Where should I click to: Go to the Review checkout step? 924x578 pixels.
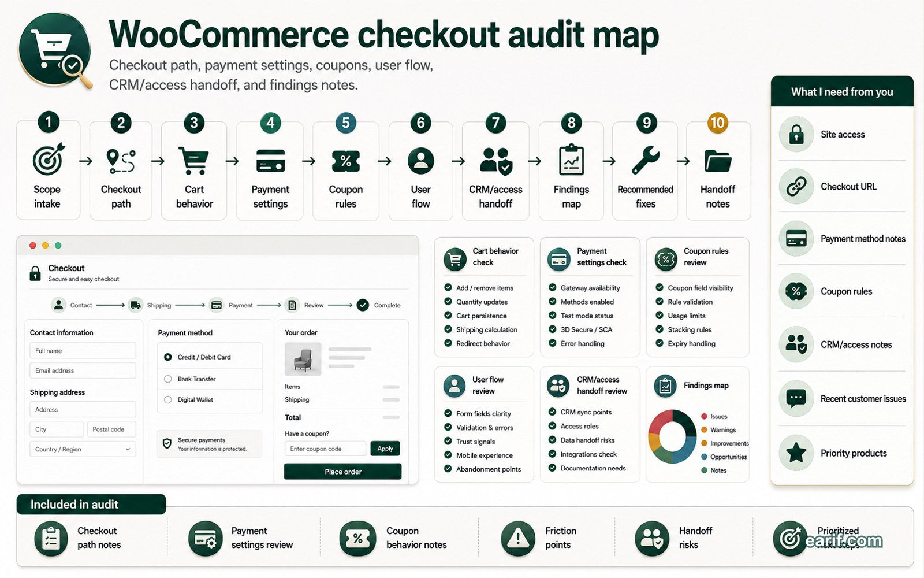coord(305,305)
